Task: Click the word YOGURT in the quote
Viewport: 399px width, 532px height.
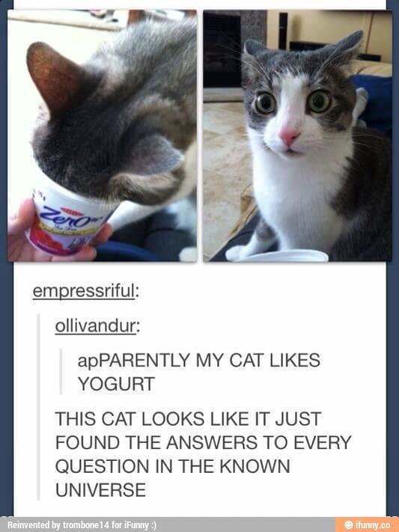Action: pyautogui.click(x=116, y=384)
